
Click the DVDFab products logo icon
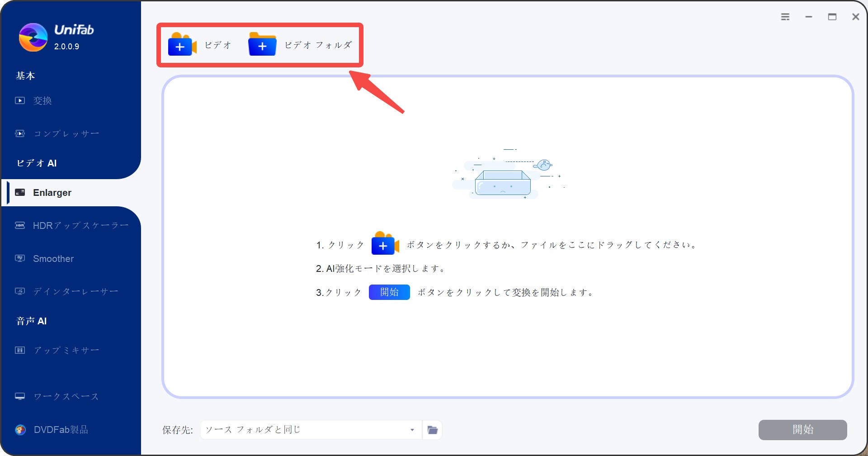pos(20,430)
